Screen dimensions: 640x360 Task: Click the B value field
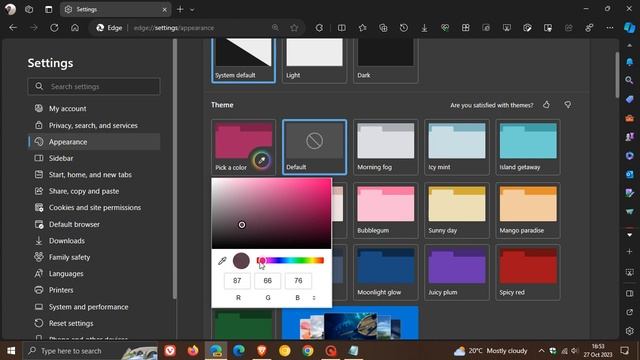pos(298,281)
